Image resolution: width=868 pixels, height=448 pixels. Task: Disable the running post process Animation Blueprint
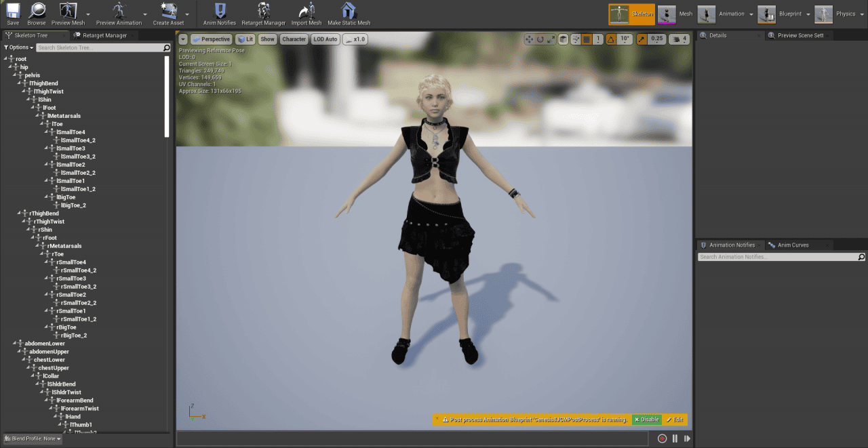pyautogui.click(x=646, y=420)
